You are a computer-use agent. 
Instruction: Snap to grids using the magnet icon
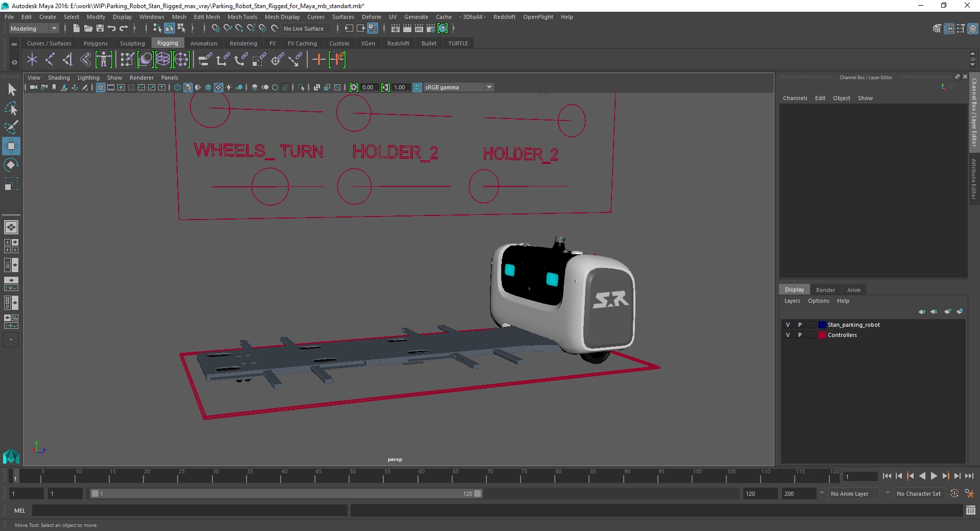point(216,29)
